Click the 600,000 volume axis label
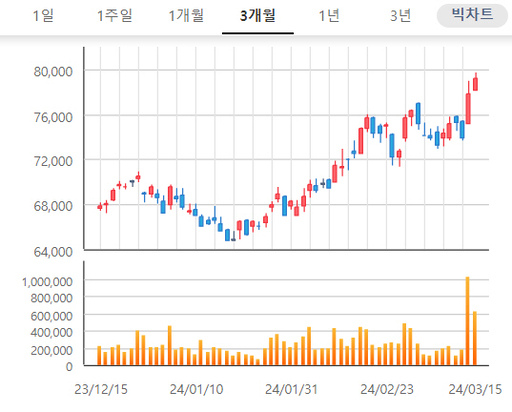Image resolution: width=512 pixels, height=412 pixels. coord(51,316)
